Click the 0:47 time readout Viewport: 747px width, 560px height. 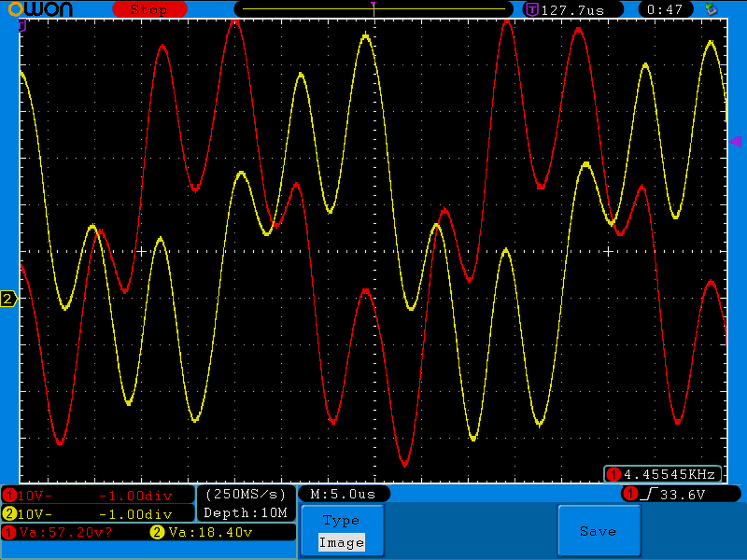tap(665, 9)
